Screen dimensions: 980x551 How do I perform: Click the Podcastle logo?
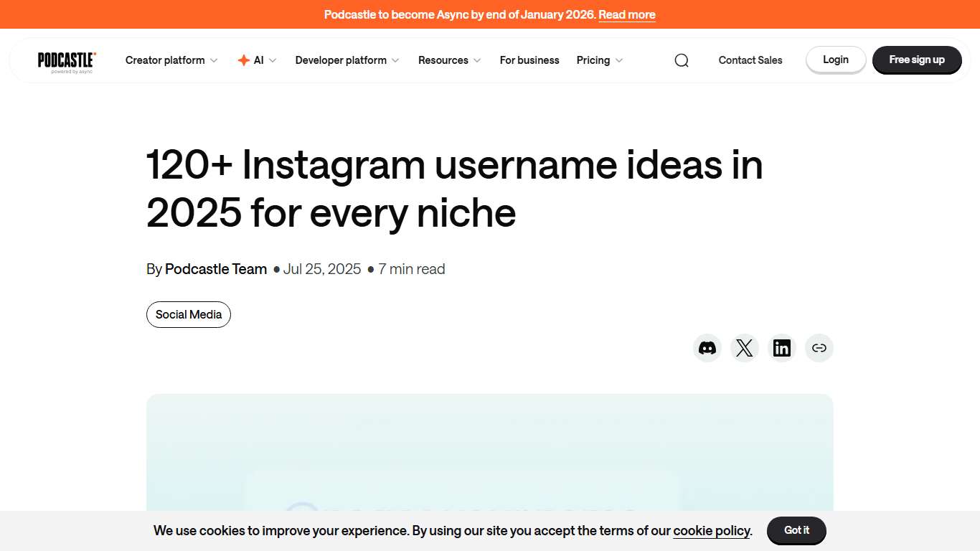pos(66,60)
